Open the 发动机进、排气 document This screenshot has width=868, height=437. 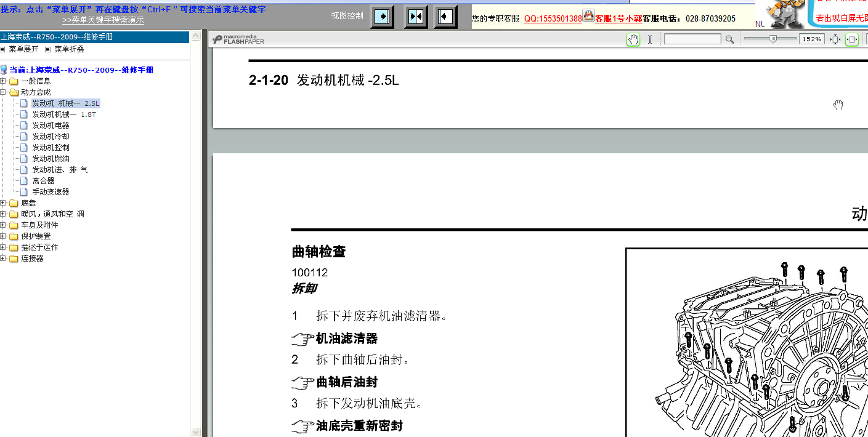(60, 170)
